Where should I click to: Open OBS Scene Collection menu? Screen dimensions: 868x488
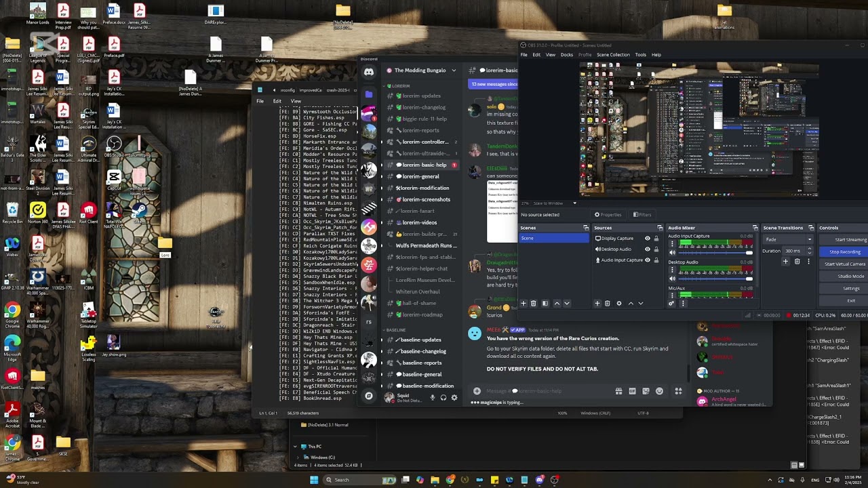613,55
